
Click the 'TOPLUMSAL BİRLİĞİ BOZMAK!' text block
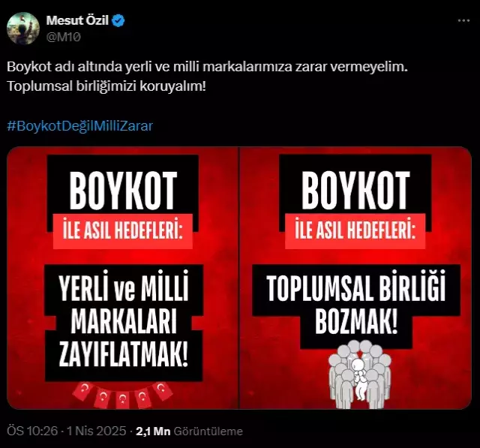[x=356, y=306]
